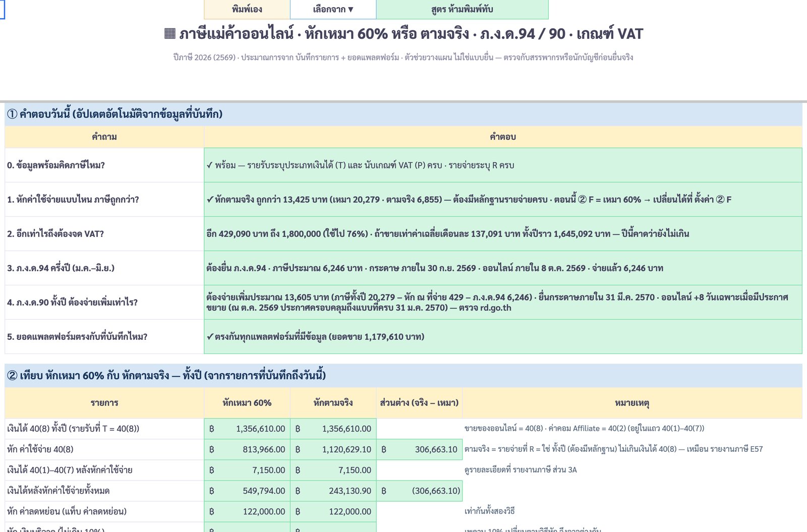This screenshot has height=532, width=807.
Task: Click the 'เลือกจาก ▼' legend cell
Action: pyautogui.click(x=333, y=9)
